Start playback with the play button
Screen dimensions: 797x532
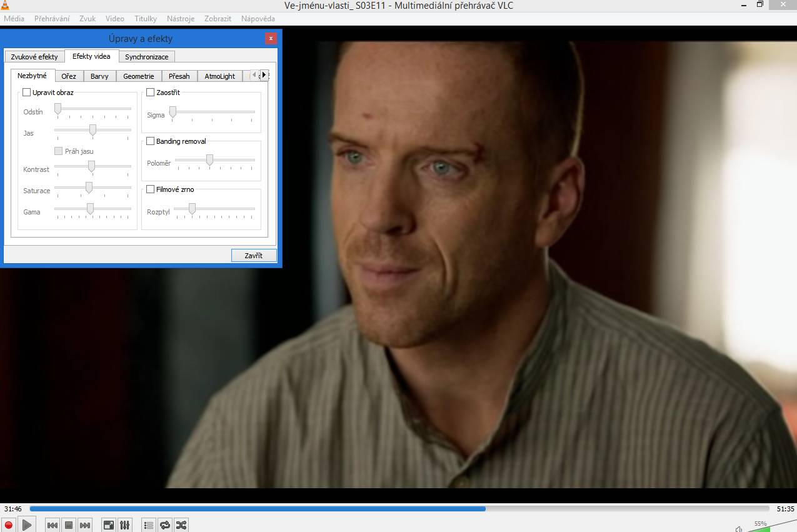[27, 525]
